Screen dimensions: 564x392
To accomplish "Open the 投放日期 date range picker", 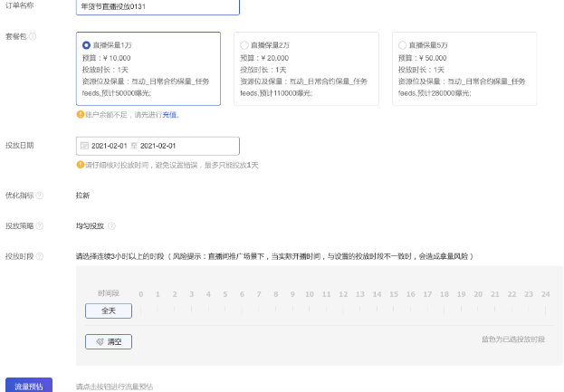I will click(158, 146).
